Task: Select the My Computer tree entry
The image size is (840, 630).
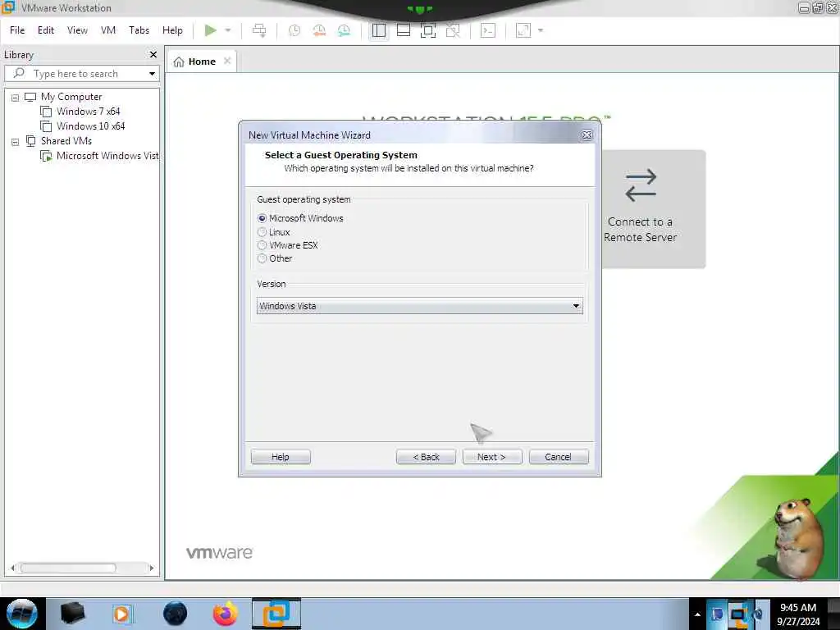Action: [71, 97]
